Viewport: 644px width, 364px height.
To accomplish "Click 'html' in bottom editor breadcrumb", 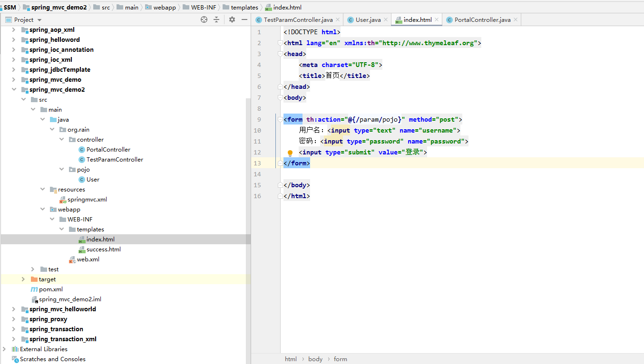I will pos(291,359).
